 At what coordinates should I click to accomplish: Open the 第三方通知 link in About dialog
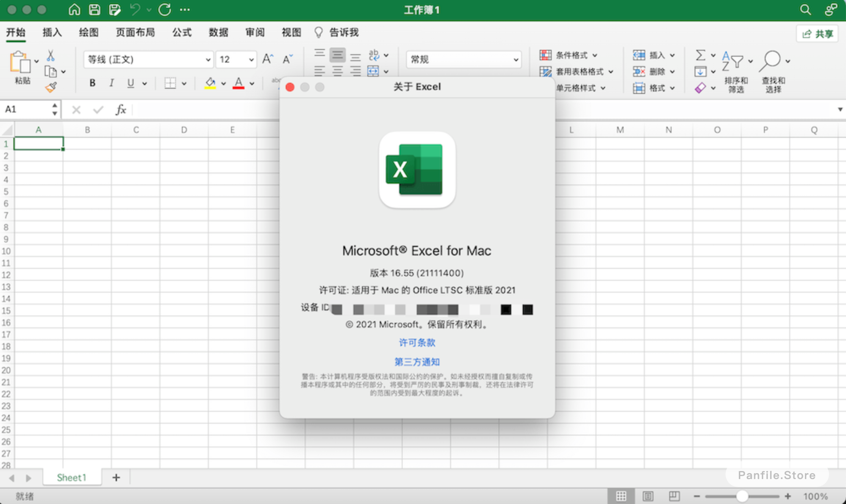[x=417, y=362]
